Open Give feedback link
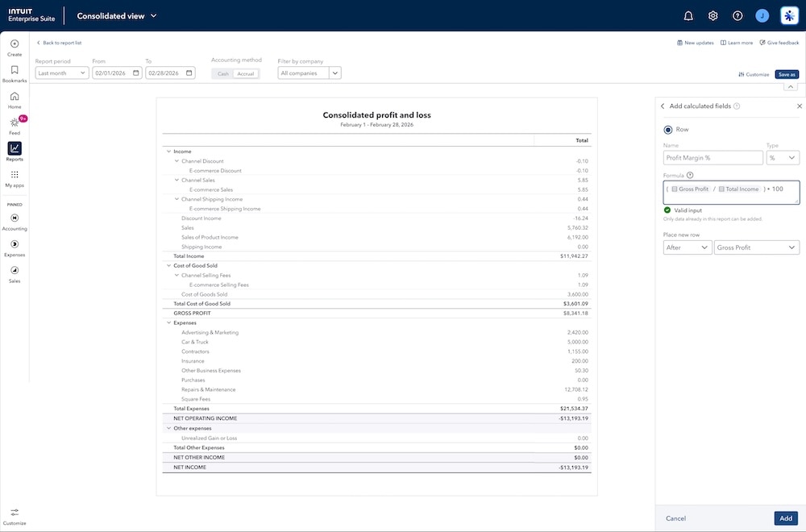The image size is (806, 532). click(x=779, y=43)
